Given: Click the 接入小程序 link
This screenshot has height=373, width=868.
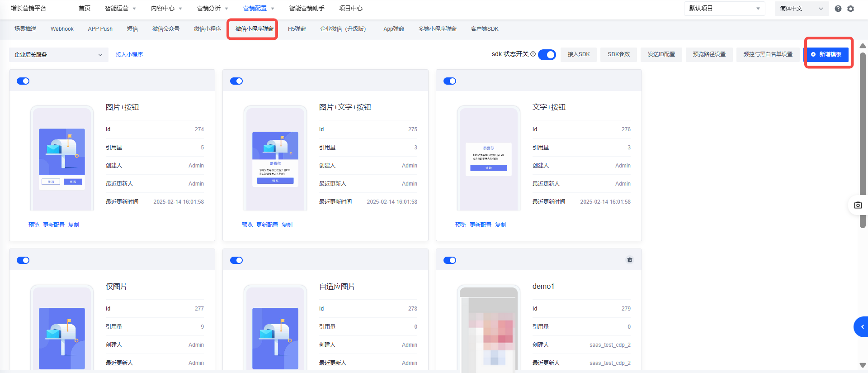Looking at the screenshot, I should point(129,55).
